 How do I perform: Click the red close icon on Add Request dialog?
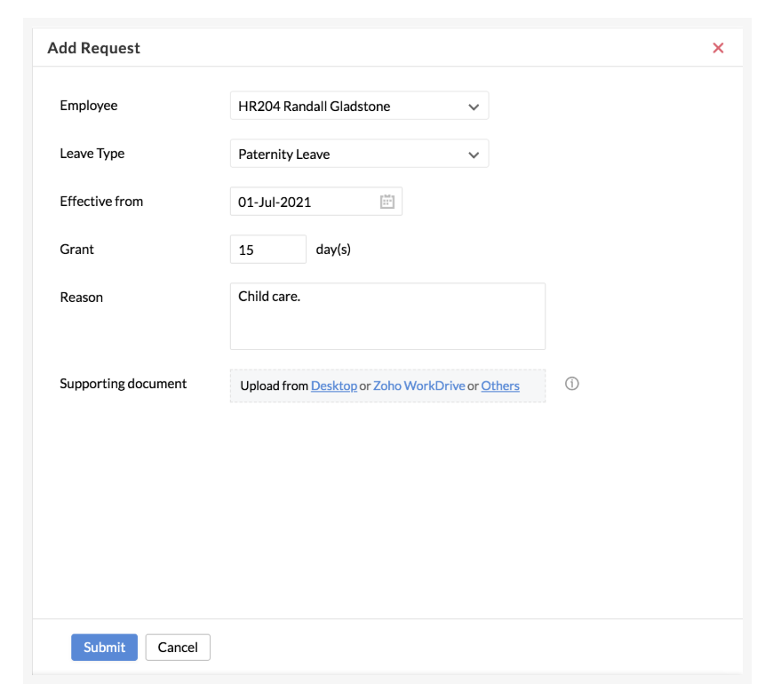(718, 48)
